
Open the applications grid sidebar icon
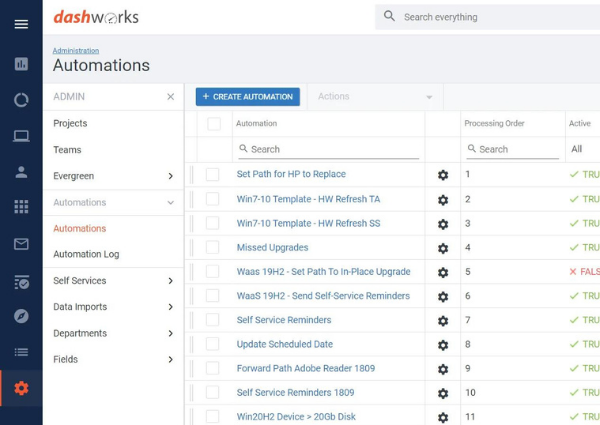tap(21, 207)
